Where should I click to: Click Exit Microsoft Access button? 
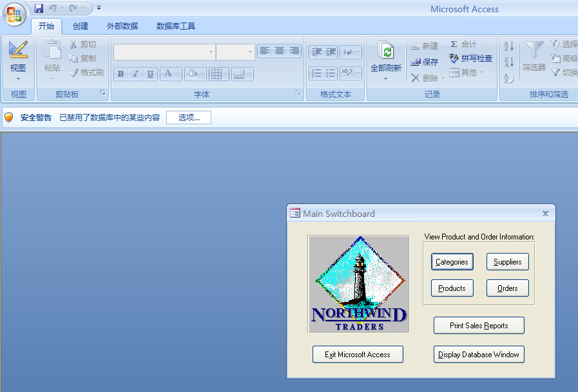pyautogui.click(x=358, y=355)
